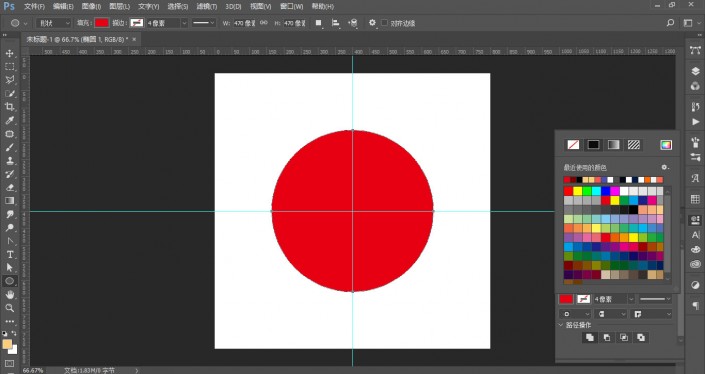This screenshot has height=374, width=705.
Task: Click intersect shape areas button in Properties
Action: [624, 337]
